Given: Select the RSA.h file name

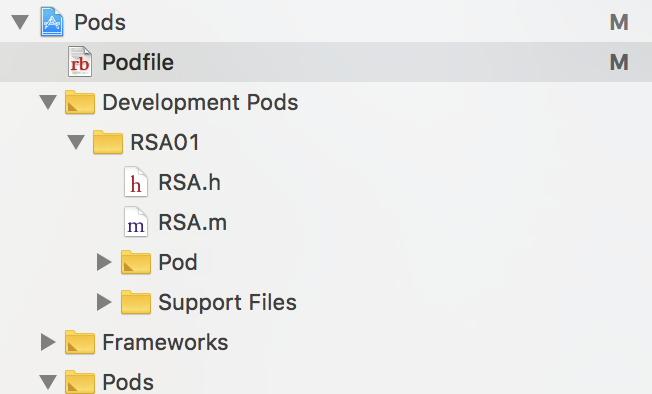Looking at the screenshot, I should tap(190, 182).
